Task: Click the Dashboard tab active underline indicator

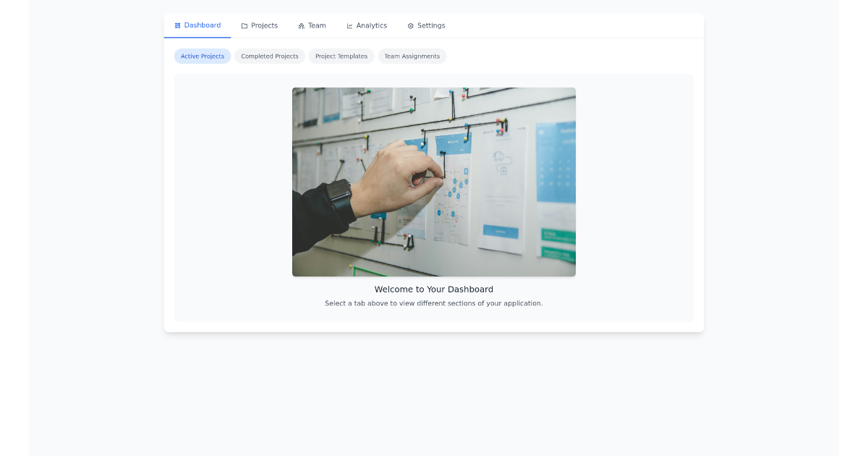Action: click(197, 37)
